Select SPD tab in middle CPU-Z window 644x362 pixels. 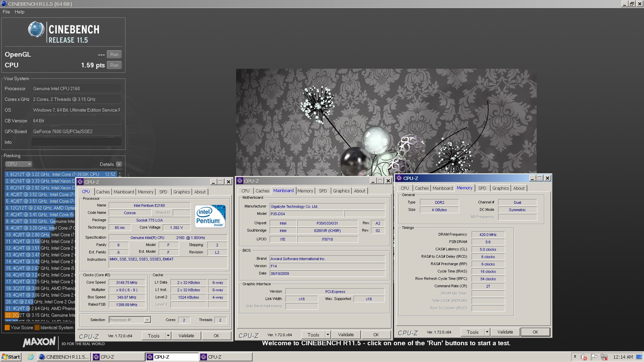(323, 191)
